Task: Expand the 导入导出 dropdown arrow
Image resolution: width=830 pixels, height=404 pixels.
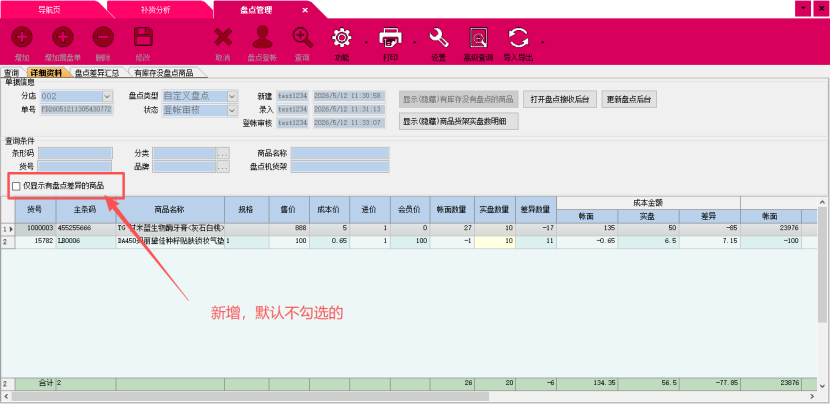Action: click(542, 42)
